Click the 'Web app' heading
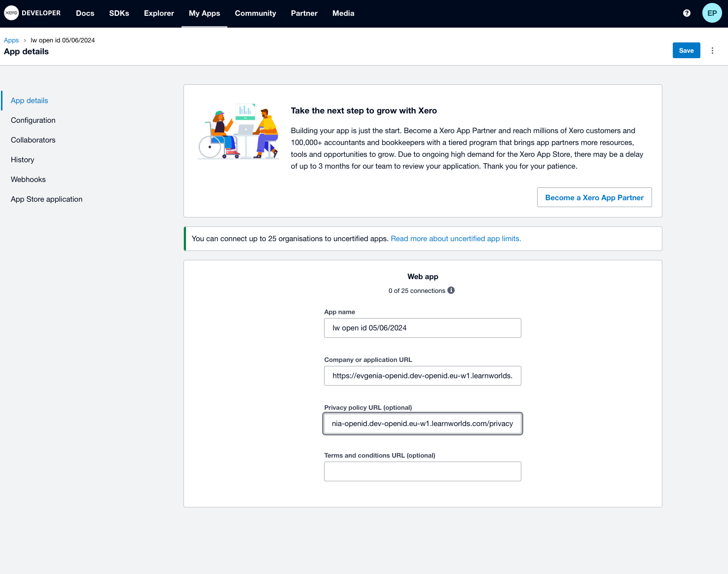This screenshot has height=574, width=728. [423, 277]
